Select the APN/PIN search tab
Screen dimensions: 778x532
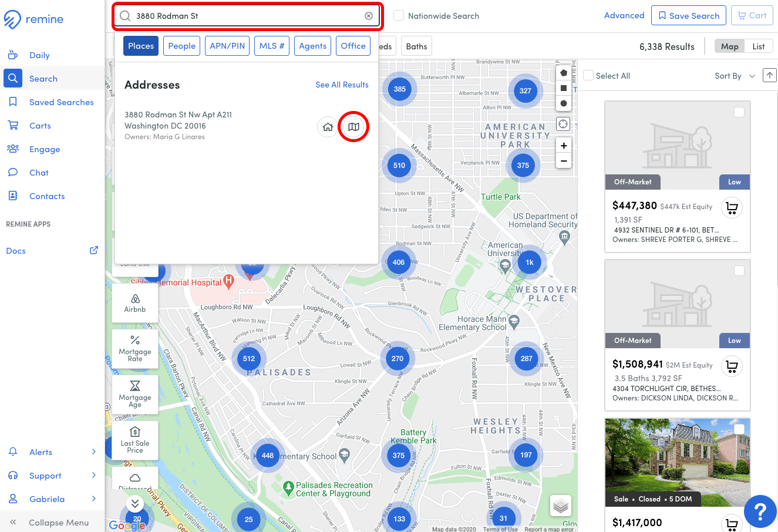tap(227, 46)
